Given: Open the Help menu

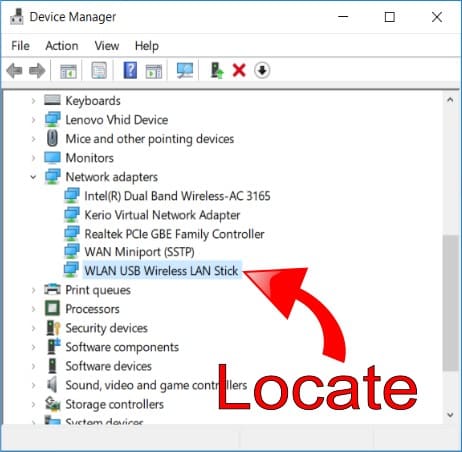Looking at the screenshot, I should click(147, 46).
